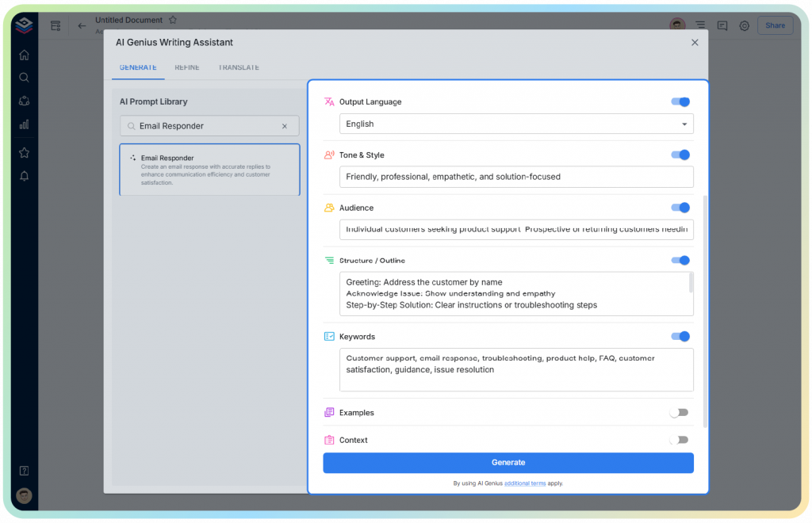Select the Search icon in the sidebar
Viewport: 812px width, 523px height.
pos(24,78)
